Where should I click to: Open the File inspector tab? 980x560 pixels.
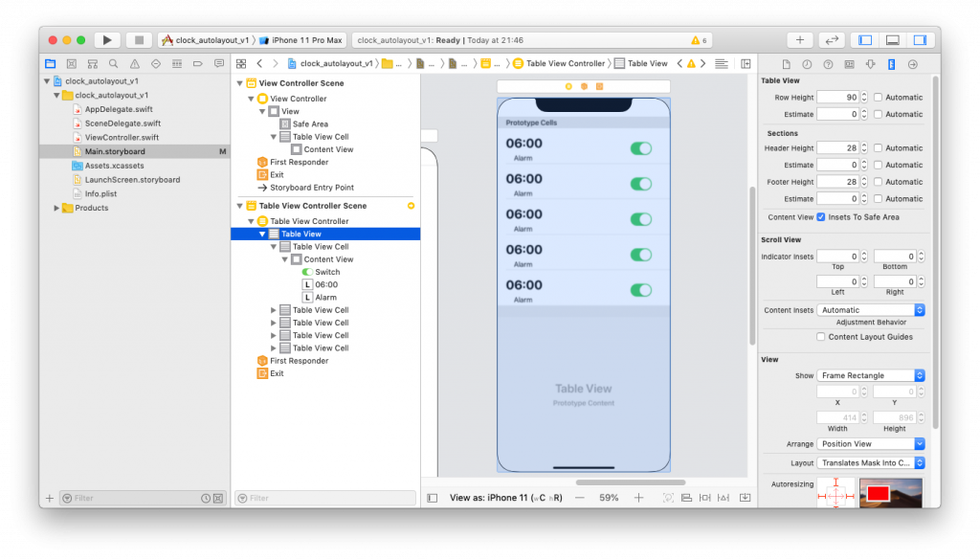[787, 64]
